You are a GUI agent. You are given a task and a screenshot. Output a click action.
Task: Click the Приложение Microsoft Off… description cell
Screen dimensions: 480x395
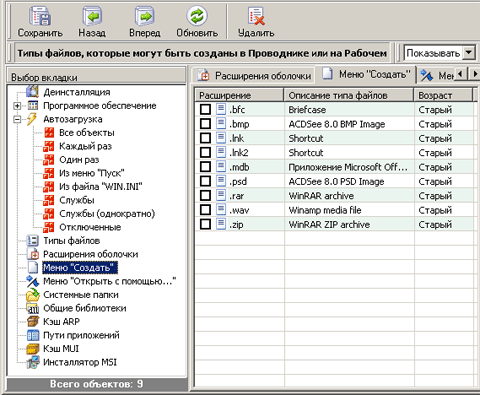(348, 167)
